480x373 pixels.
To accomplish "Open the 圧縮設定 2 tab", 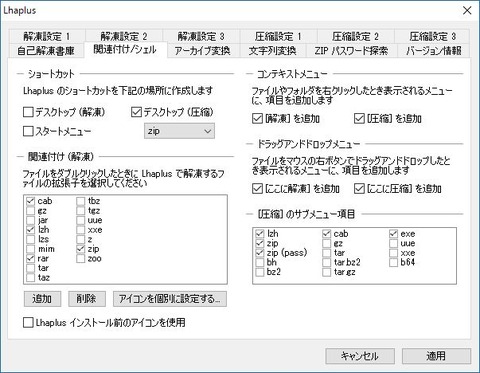I will 355,36.
